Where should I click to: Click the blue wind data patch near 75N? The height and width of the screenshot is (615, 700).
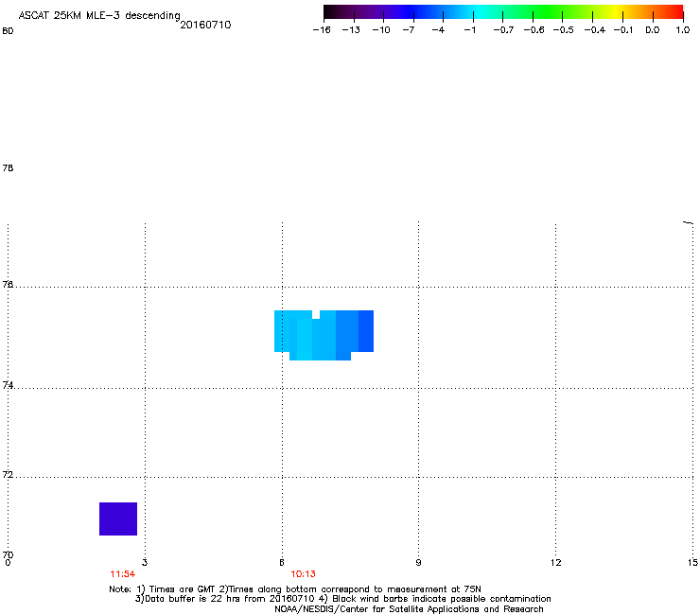324,335
